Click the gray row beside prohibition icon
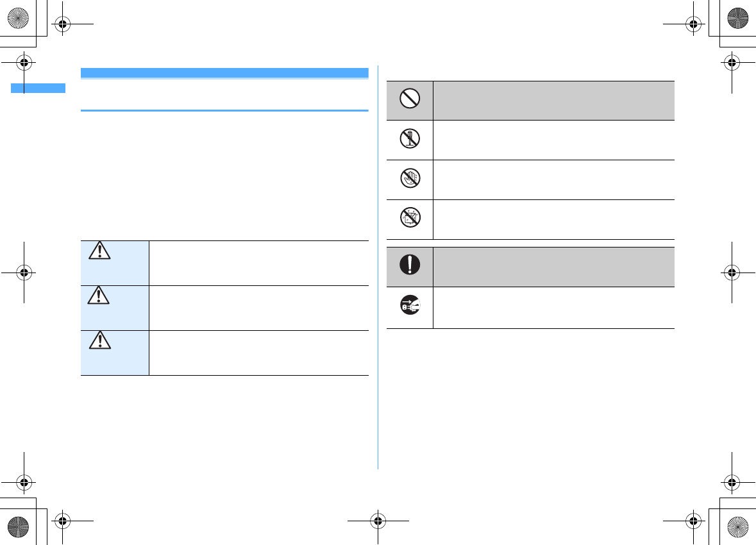Image resolution: width=756 pixels, height=545 pixels. pos(553,100)
